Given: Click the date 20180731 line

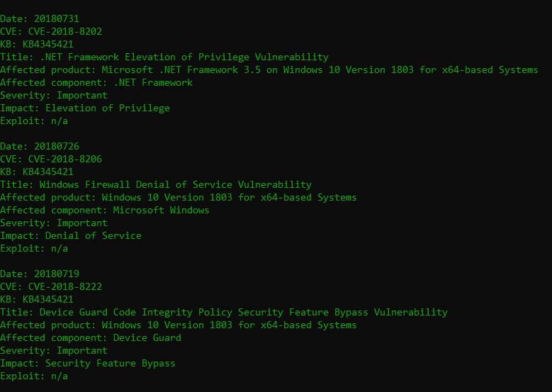Looking at the screenshot, I should [40, 18].
